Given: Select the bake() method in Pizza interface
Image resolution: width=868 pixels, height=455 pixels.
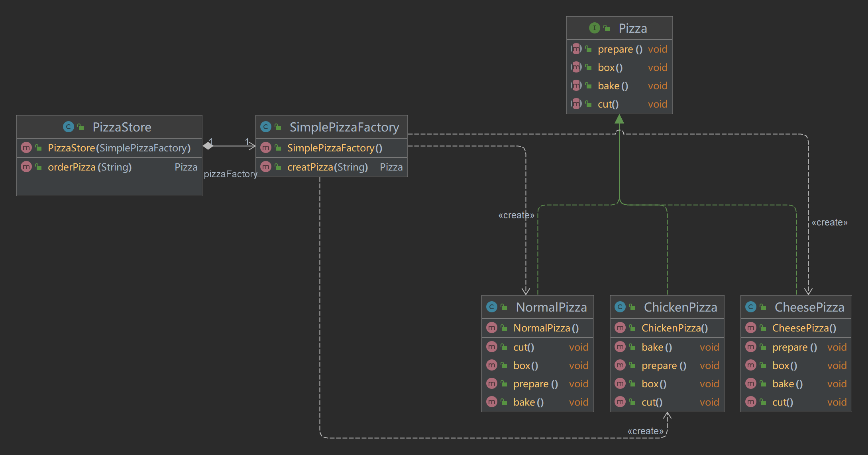Looking at the screenshot, I should click(613, 86).
